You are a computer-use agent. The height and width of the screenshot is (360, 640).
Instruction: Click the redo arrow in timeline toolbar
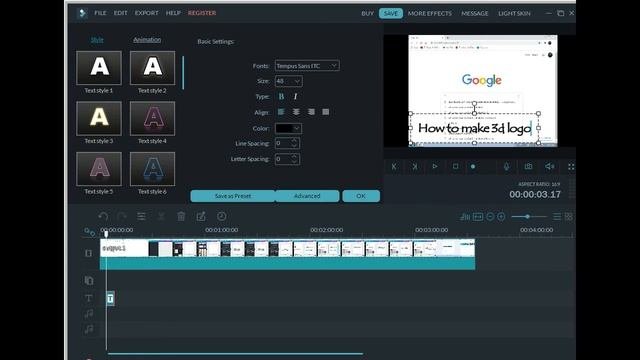pos(122,216)
